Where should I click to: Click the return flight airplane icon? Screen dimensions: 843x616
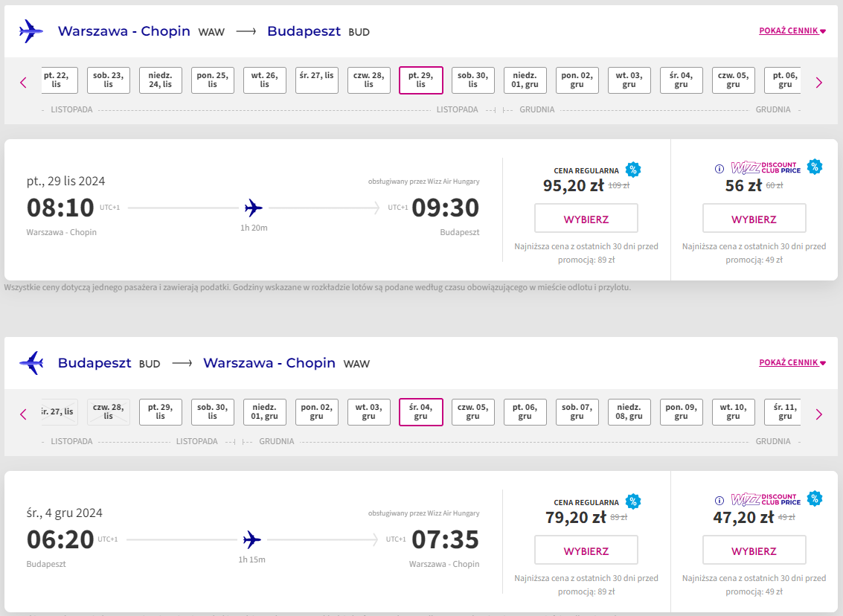click(31, 363)
